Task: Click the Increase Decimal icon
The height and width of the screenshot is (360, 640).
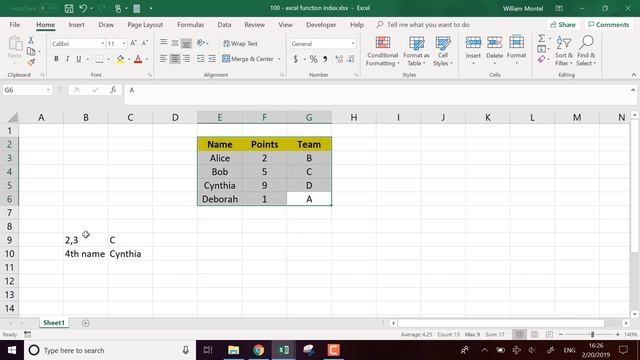Action: [x=339, y=59]
